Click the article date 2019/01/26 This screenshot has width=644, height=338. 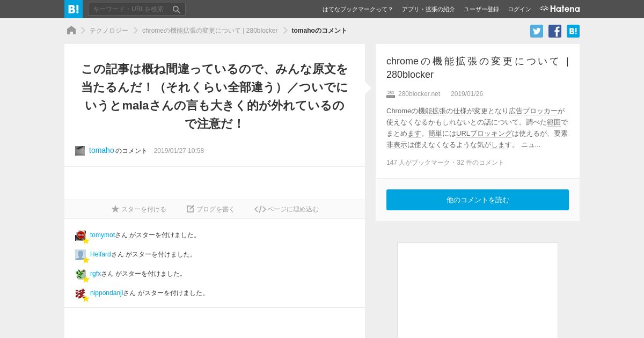coord(467,94)
